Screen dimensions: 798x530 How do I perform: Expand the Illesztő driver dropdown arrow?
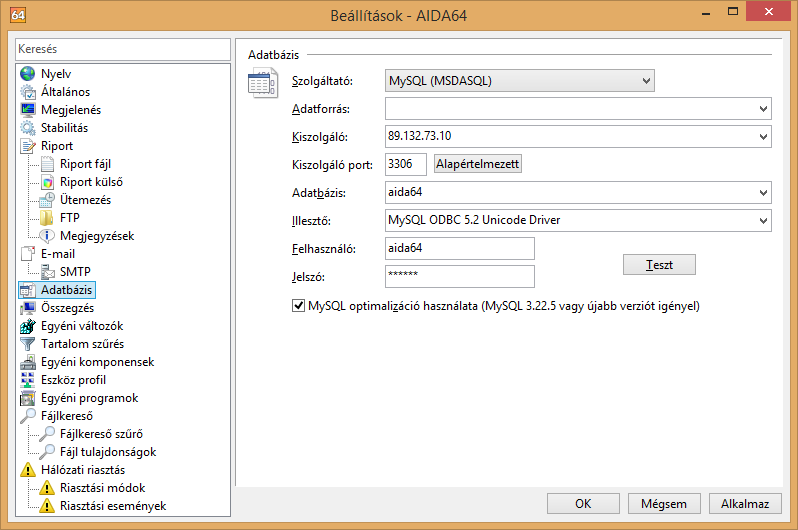pyautogui.click(x=763, y=220)
